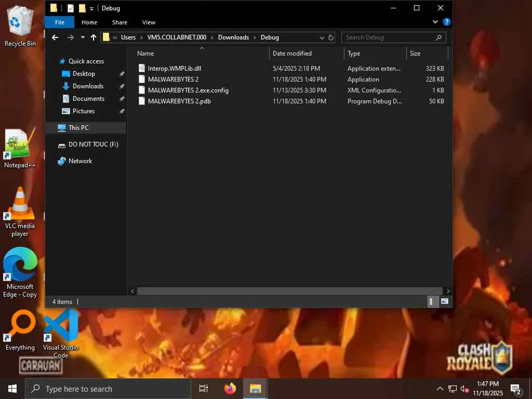Open the Recycle Bin desktop icon
This screenshot has height=399, width=532.
point(20,25)
